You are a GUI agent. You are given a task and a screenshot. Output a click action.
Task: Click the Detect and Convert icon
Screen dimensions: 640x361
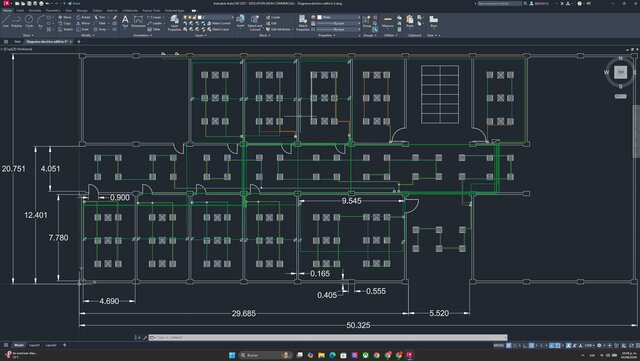pyautogui.click(x=255, y=23)
